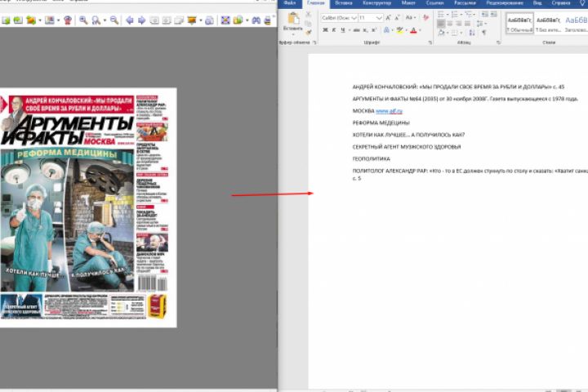Toggle strikethrough (abc) formatting

pos(356,30)
